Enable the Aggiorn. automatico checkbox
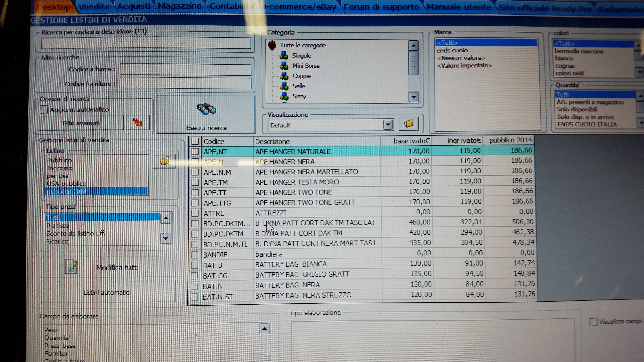Screen dimensions: 644x362 click(x=44, y=109)
